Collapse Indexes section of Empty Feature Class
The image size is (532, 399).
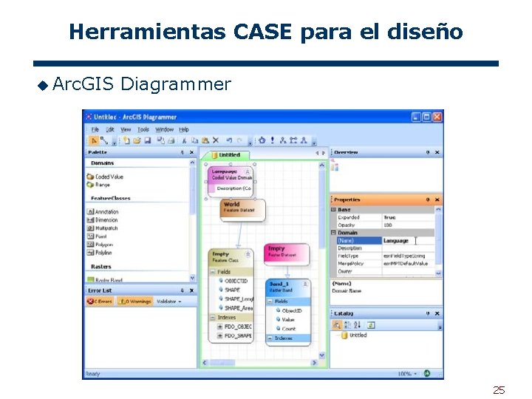pos(213,318)
